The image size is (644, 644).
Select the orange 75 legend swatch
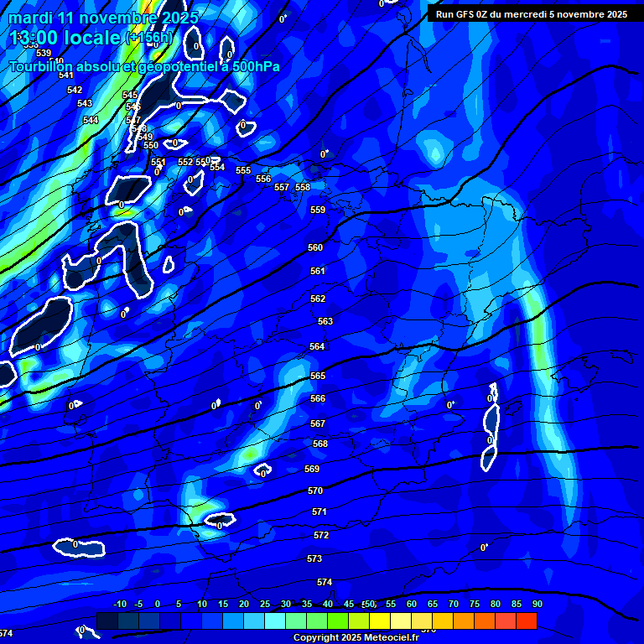tap(464, 621)
